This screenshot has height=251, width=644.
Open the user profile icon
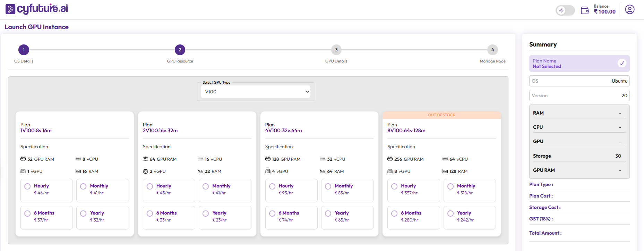click(x=629, y=9)
